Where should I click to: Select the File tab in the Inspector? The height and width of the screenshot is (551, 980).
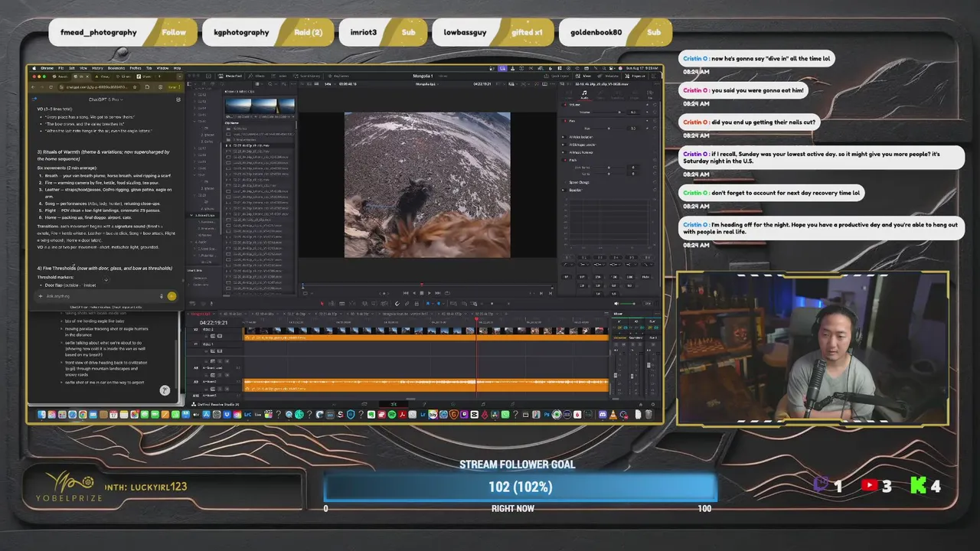coord(650,95)
